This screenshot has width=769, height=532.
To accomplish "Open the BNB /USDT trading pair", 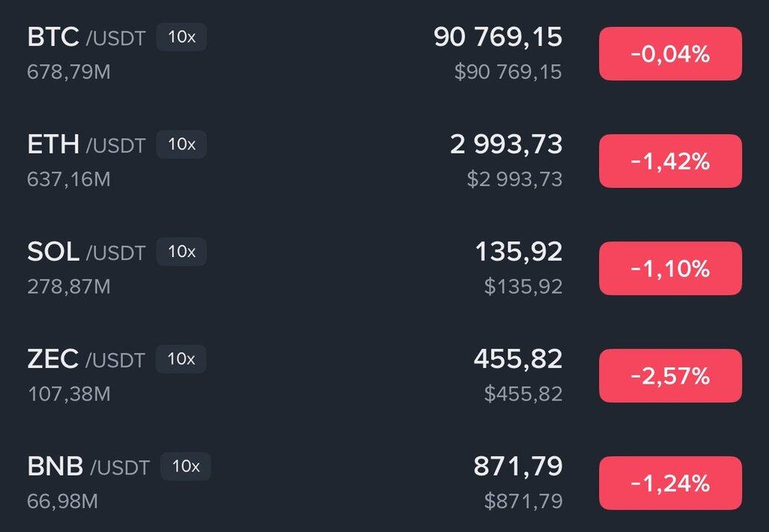I will [88, 467].
